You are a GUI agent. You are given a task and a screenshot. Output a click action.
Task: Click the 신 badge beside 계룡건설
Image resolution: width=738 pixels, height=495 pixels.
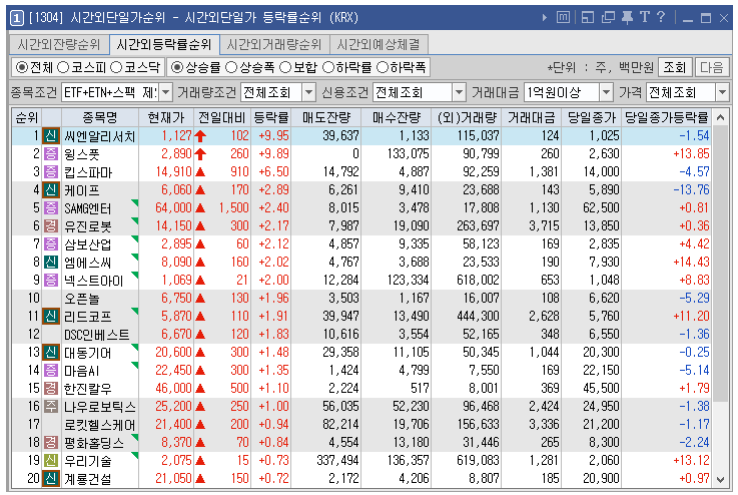[x=50, y=479]
